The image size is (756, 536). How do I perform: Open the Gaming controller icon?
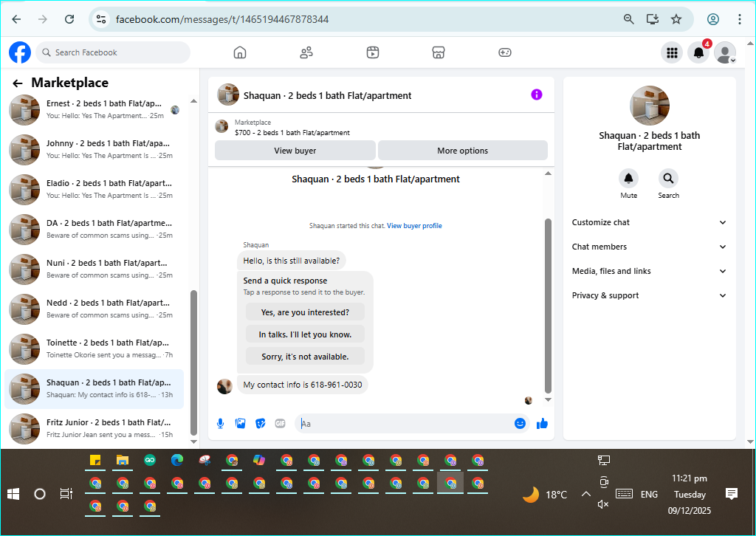505,52
